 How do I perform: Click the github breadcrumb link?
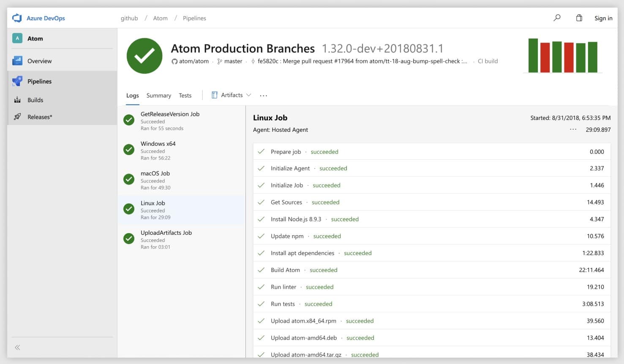(129, 18)
